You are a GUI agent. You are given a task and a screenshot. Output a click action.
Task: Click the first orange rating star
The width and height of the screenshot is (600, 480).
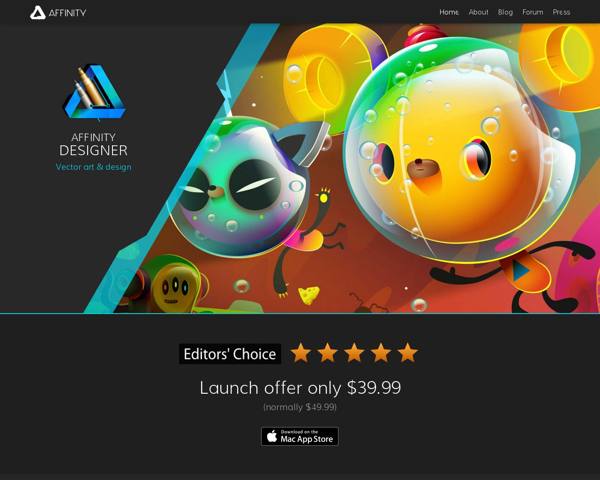pyautogui.click(x=301, y=353)
